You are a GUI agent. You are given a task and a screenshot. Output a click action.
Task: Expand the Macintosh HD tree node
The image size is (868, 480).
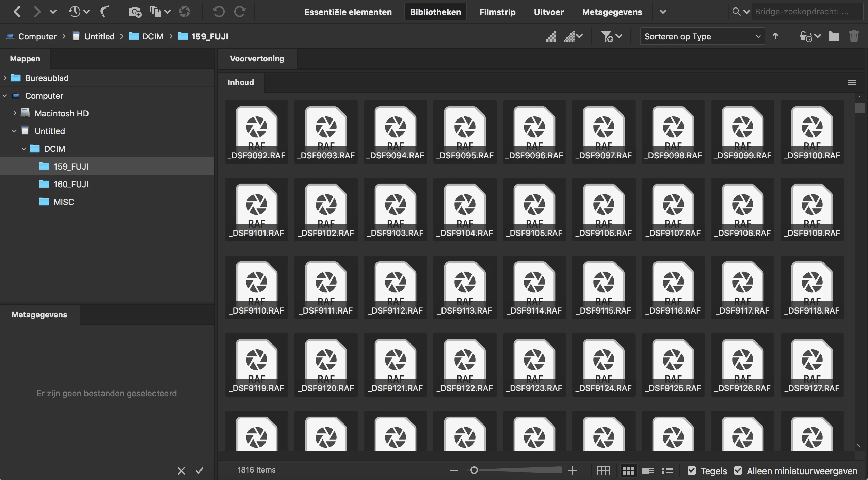(x=14, y=113)
